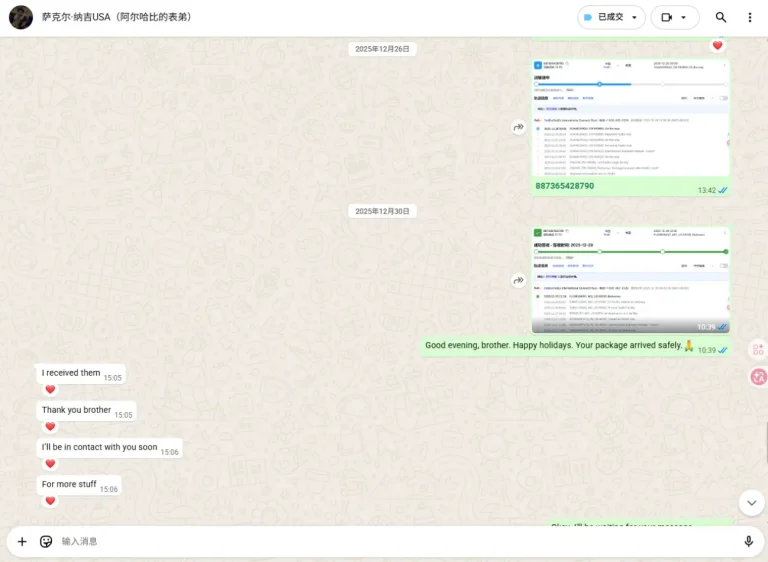This screenshot has height=562, width=768.
Task: Click heart reaction under "For more stuff"
Action: [x=50, y=500]
